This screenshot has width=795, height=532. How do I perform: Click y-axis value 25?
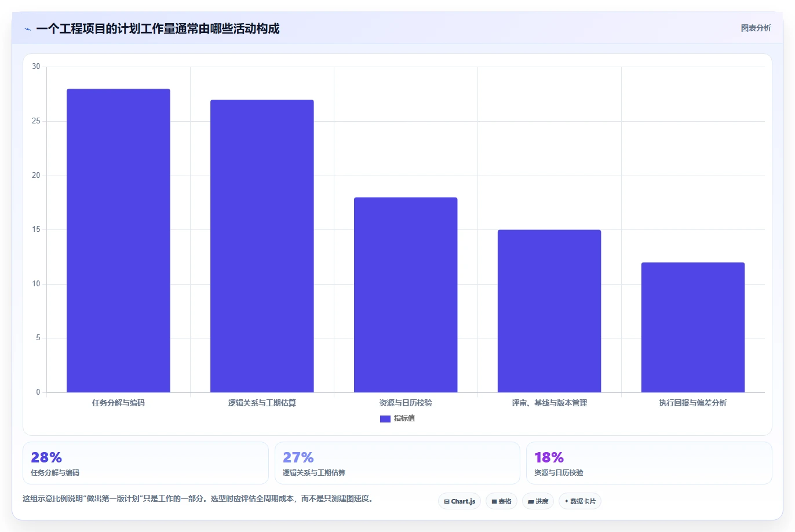pyautogui.click(x=37, y=121)
